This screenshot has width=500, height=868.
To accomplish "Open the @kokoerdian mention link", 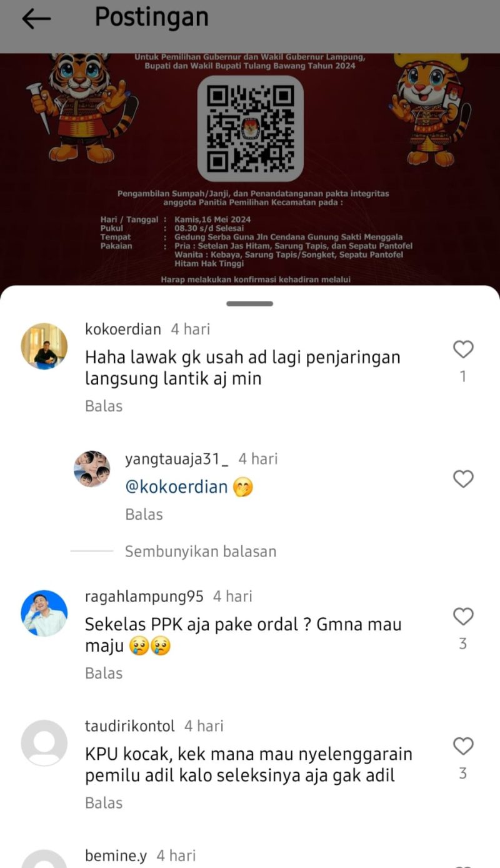I will pos(177,487).
